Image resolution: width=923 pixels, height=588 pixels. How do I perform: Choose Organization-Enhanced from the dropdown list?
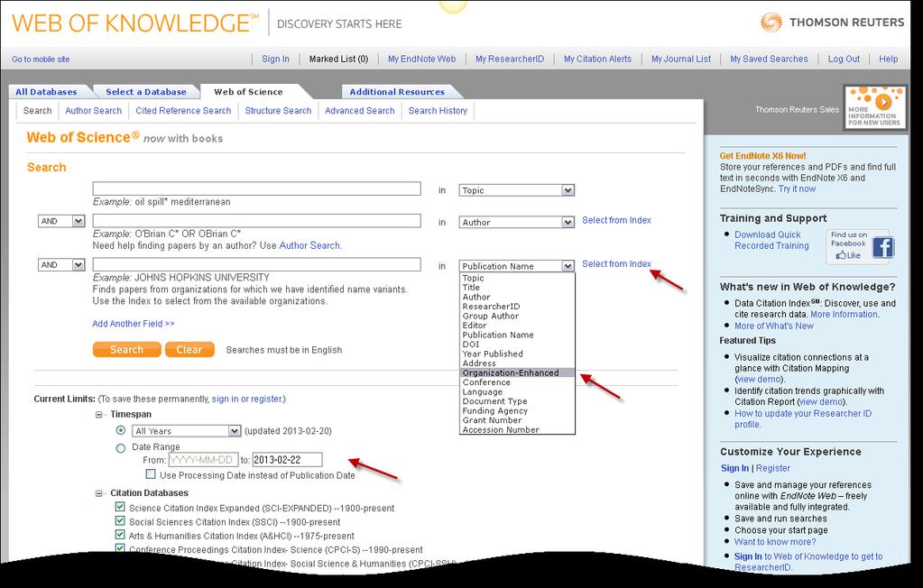point(517,372)
